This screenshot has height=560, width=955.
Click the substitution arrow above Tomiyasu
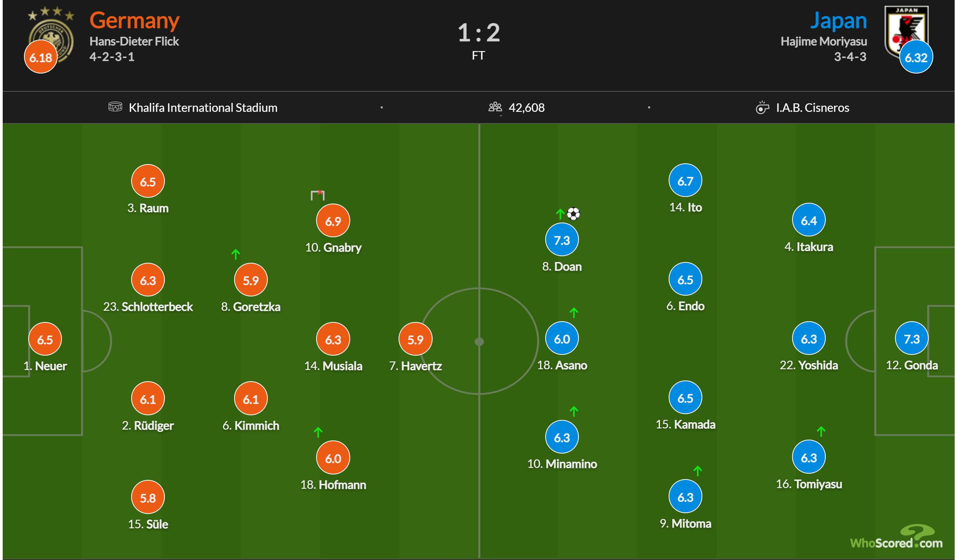click(x=821, y=431)
